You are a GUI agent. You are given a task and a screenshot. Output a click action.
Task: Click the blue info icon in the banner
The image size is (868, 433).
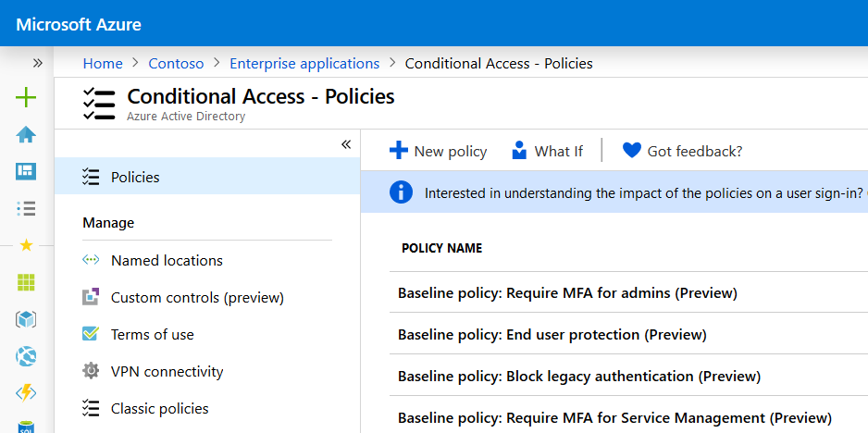[x=401, y=192]
